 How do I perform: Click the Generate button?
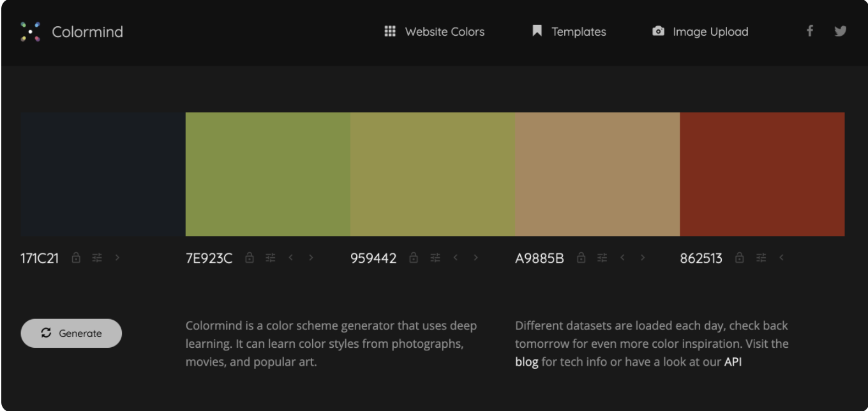click(71, 333)
